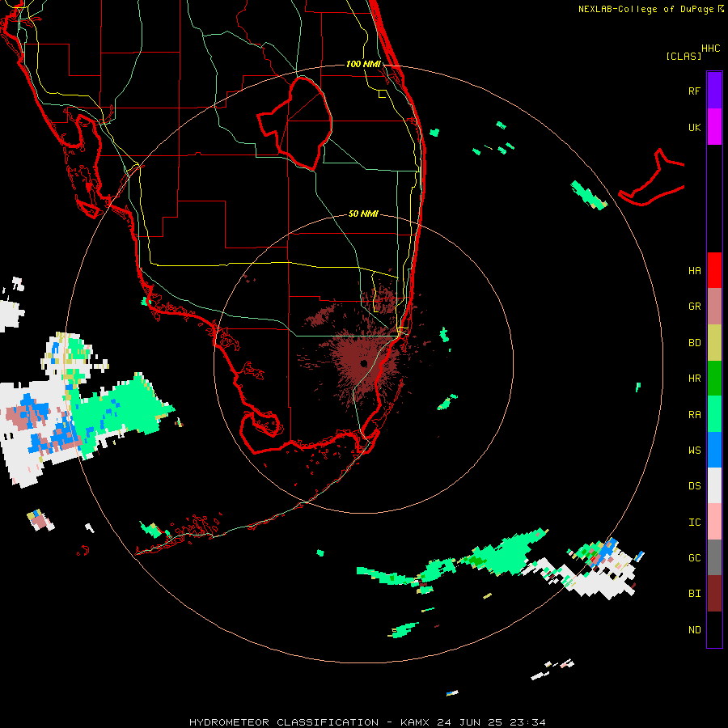Click the GR legend color block
This screenshot has height=728, width=728.
click(714, 307)
